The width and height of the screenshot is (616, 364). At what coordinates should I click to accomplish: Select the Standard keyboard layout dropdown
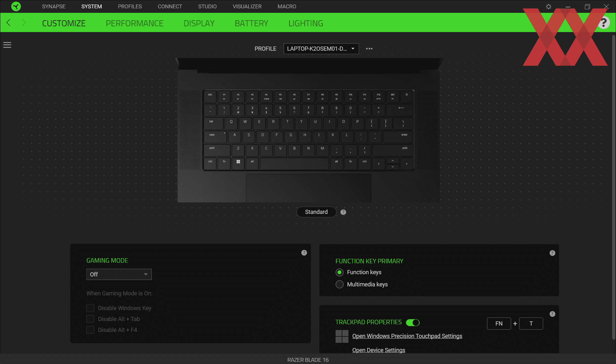(x=316, y=212)
